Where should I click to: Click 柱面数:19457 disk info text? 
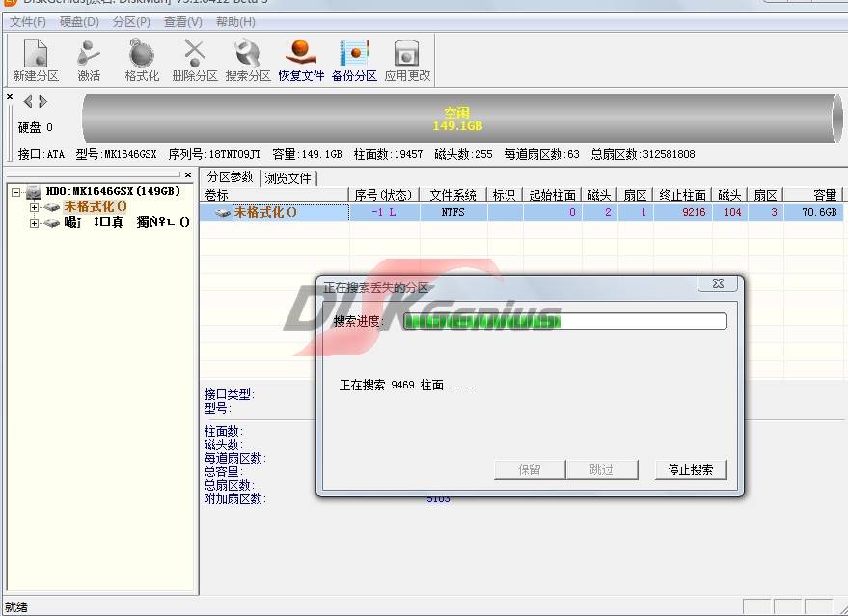(389, 154)
